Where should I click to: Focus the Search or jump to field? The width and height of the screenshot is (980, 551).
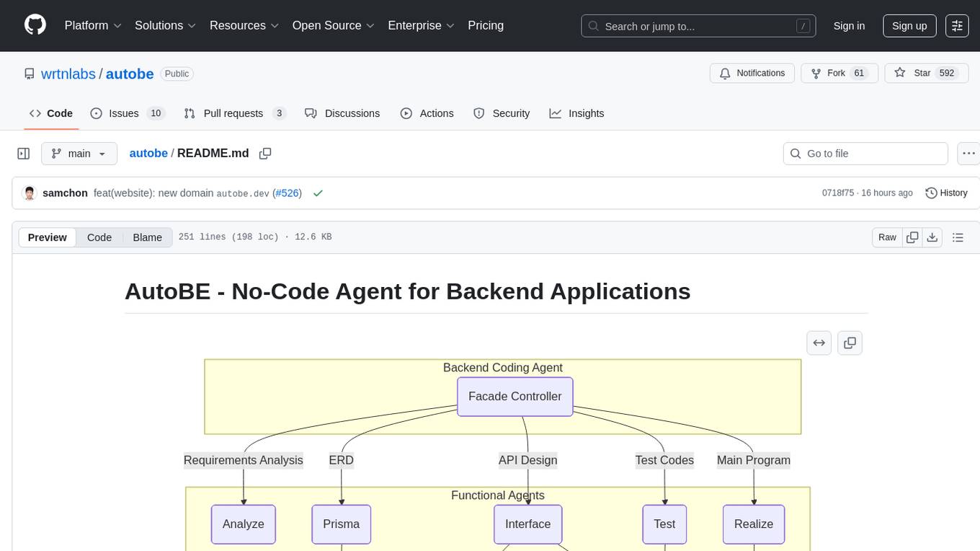[x=700, y=26]
